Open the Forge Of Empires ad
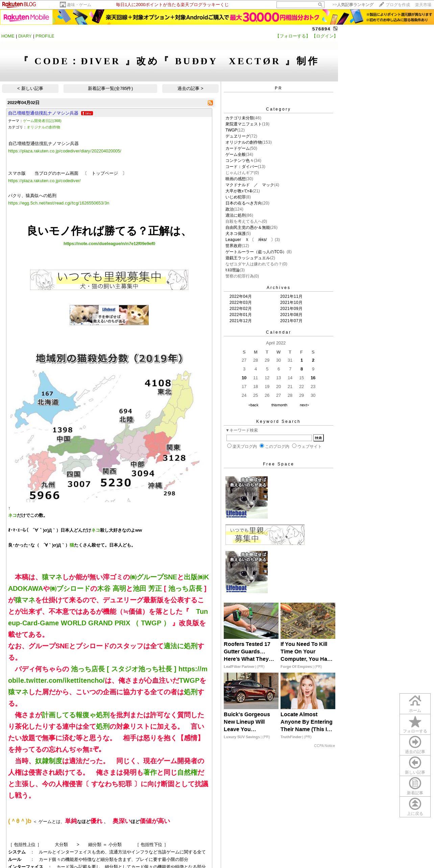Viewport: 434px width, 868px height. (308, 635)
